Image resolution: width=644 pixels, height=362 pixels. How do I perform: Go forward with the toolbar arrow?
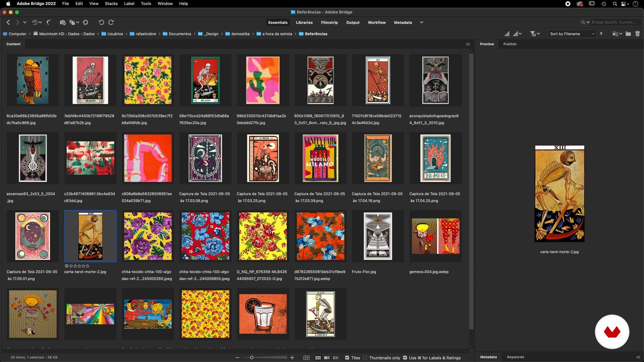click(x=17, y=22)
